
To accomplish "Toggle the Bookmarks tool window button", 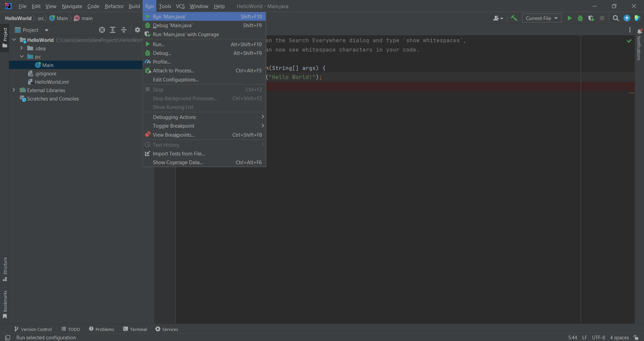I will coord(5,304).
